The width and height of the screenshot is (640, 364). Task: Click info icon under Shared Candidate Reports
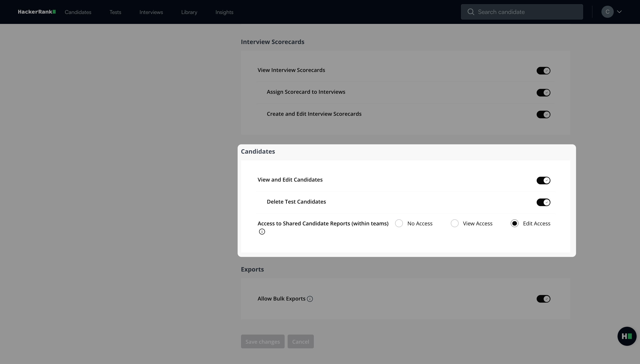(262, 232)
